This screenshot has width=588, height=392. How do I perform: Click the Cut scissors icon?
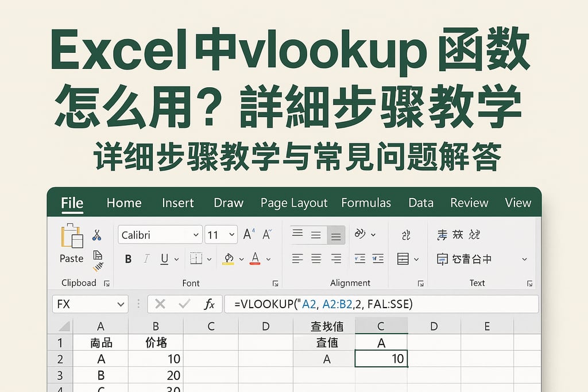(96, 234)
